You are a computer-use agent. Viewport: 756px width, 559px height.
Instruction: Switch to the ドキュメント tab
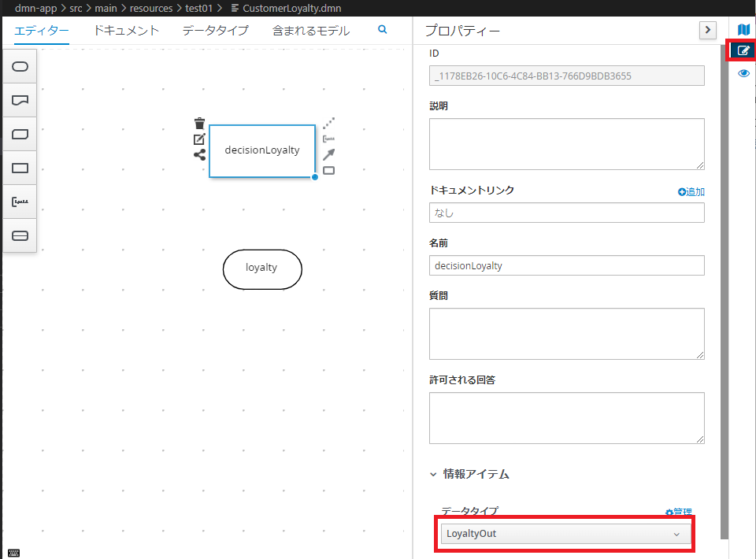click(x=126, y=31)
